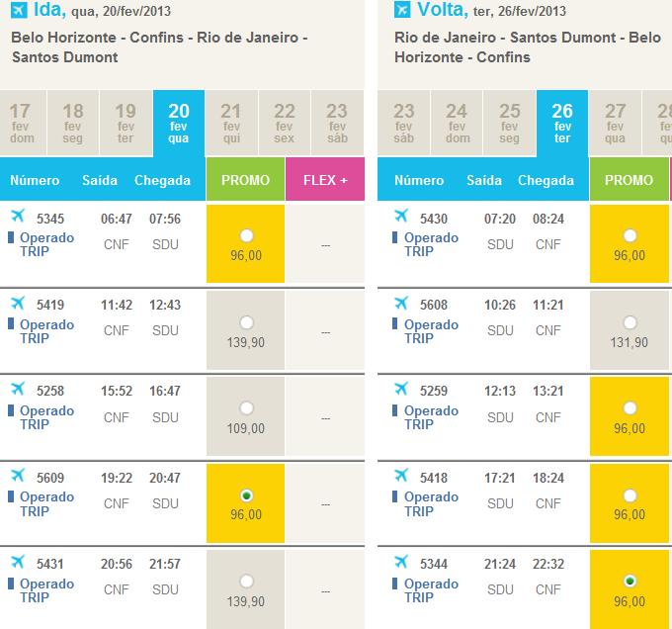Click airplane icon beside outbound flight 5419
Image resolution: width=672 pixels, height=629 pixels.
tap(17, 303)
